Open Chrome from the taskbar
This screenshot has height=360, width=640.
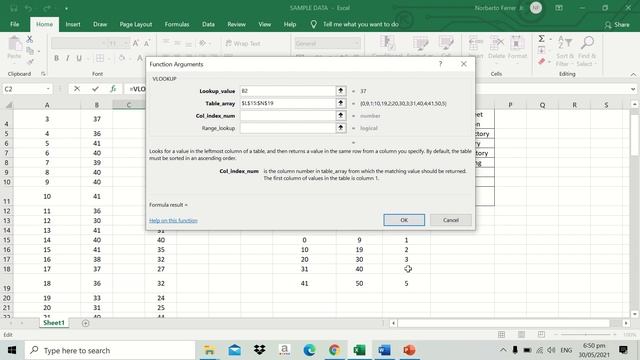[334, 350]
